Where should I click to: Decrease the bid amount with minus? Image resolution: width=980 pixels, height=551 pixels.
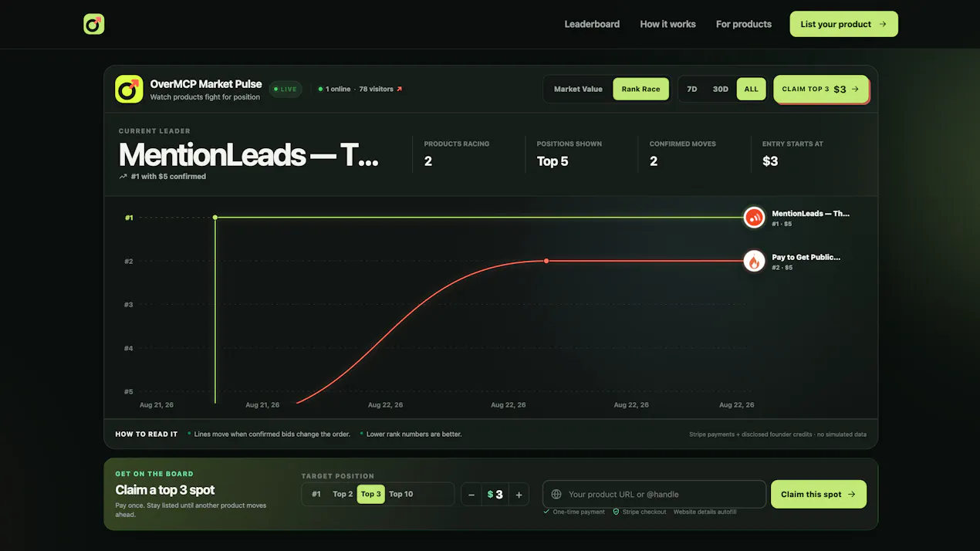coord(471,495)
